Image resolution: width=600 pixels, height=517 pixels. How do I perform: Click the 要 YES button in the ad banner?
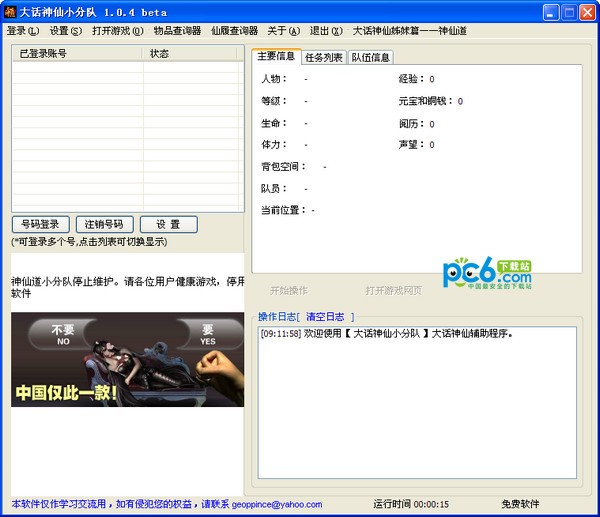tap(208, 334)
